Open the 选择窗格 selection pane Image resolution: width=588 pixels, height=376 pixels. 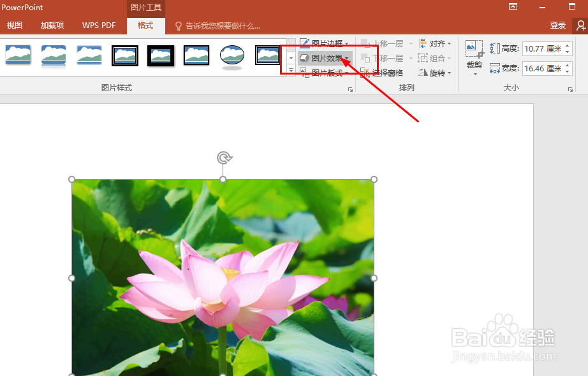coord(382,73)
